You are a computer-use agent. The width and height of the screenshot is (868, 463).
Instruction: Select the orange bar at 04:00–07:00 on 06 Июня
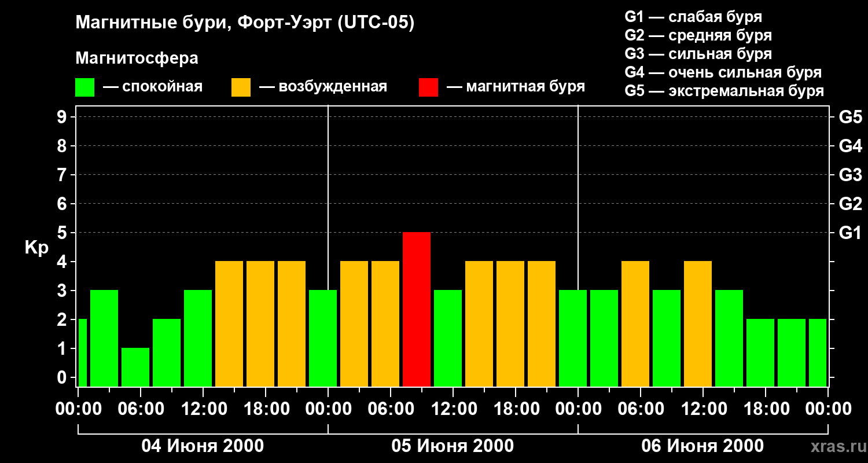click(635, 324)
